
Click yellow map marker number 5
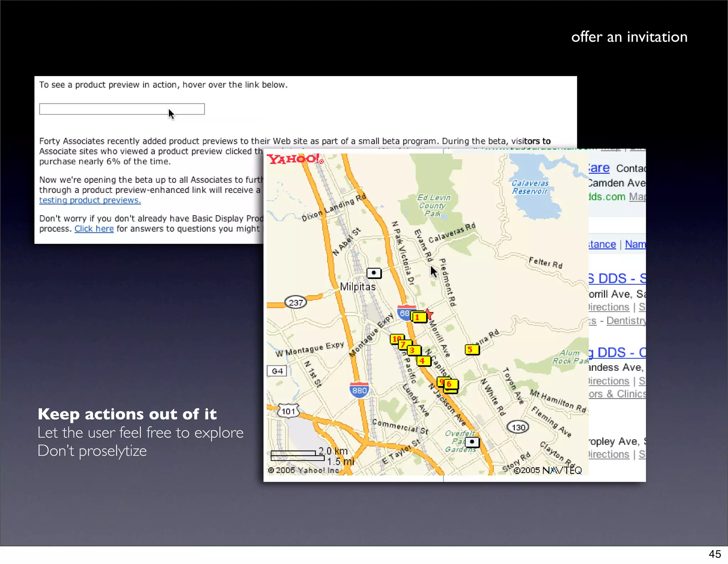pos(472,350)
